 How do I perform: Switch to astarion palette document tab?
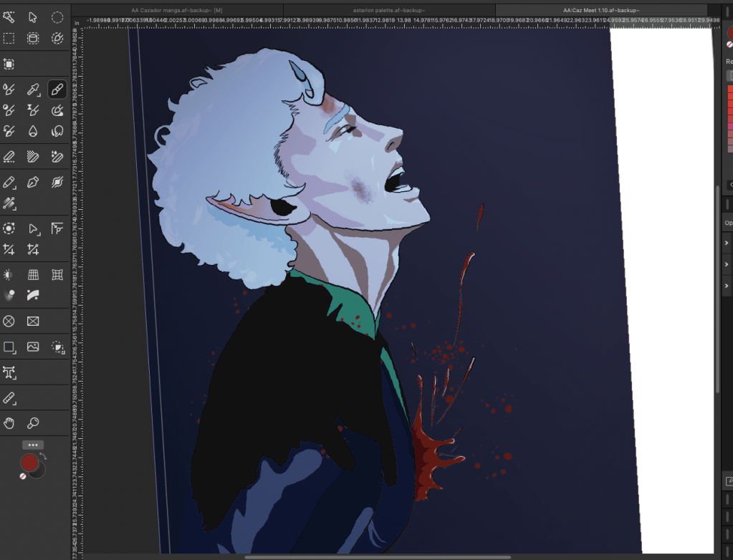pyautogui.click(x=389, y=10)
